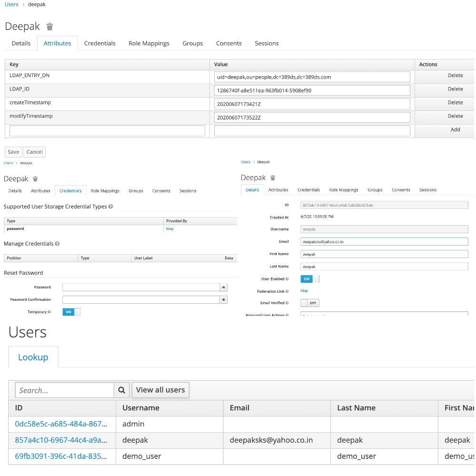The width and height of the screenshot is (476, 476).
Task: Click the Search input field
Action: pos(64,390)
